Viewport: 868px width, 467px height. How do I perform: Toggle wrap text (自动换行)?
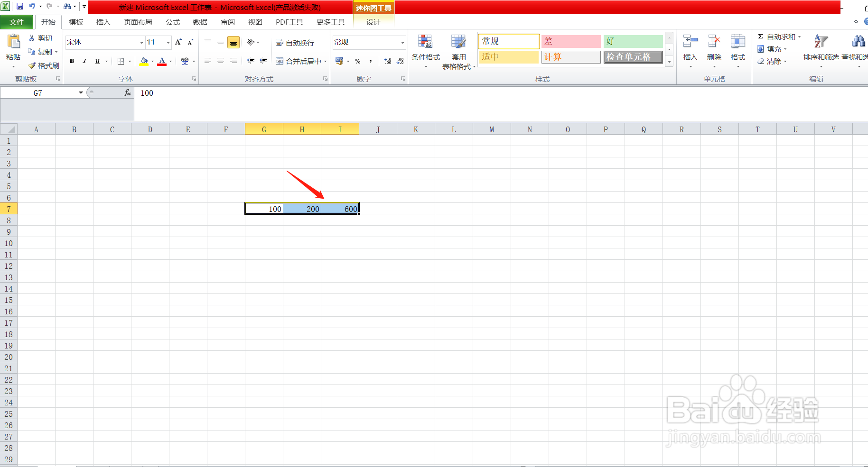coord(295,43)
